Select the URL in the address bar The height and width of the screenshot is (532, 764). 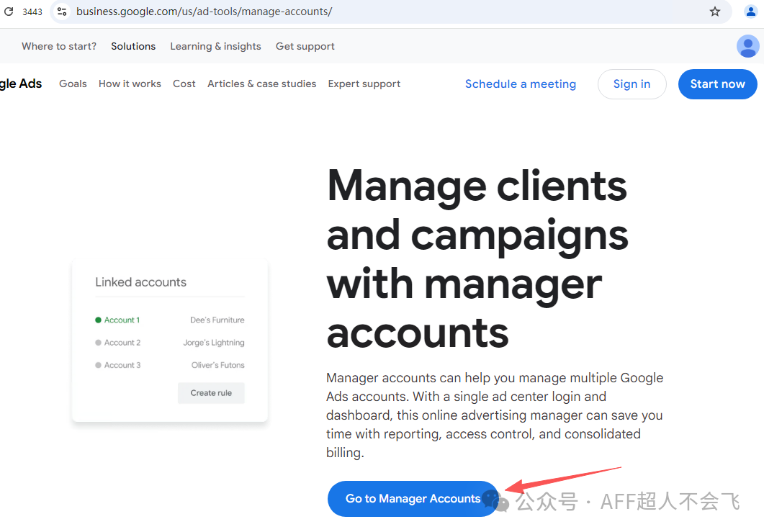pos(205,12)
